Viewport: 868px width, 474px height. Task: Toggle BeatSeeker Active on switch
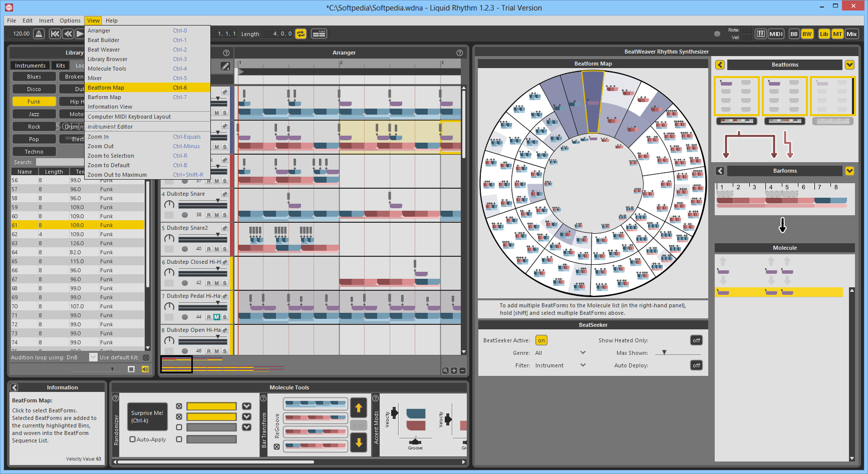[x=541, y=340]
